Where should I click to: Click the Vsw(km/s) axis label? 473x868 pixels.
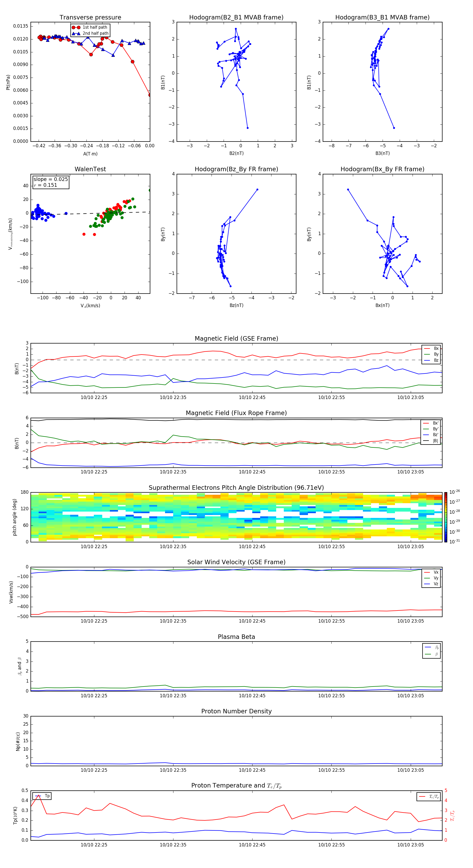(11, 592)
